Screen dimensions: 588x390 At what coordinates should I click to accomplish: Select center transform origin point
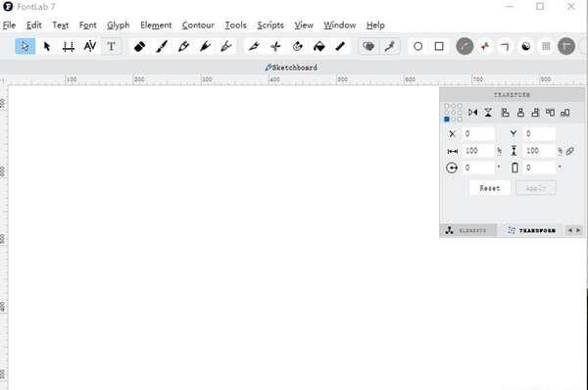[x=454, y=113]
